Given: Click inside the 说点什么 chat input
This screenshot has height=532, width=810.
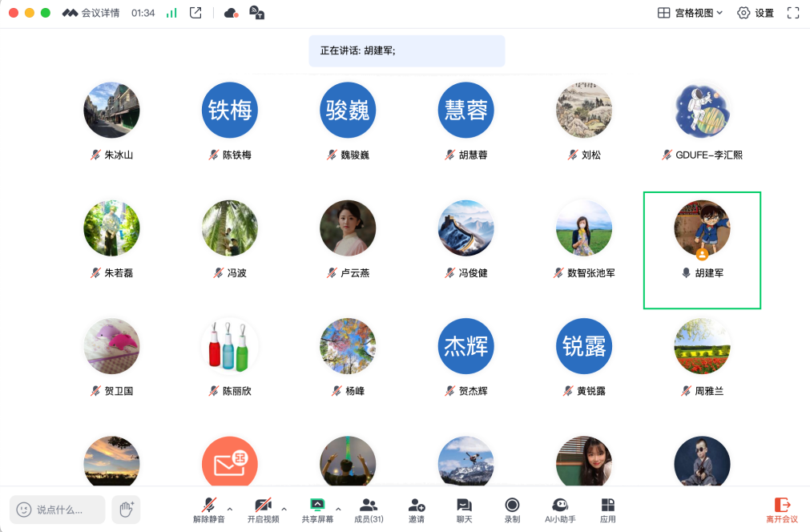Looking at the screenshot, I should (x=58, y=510).
